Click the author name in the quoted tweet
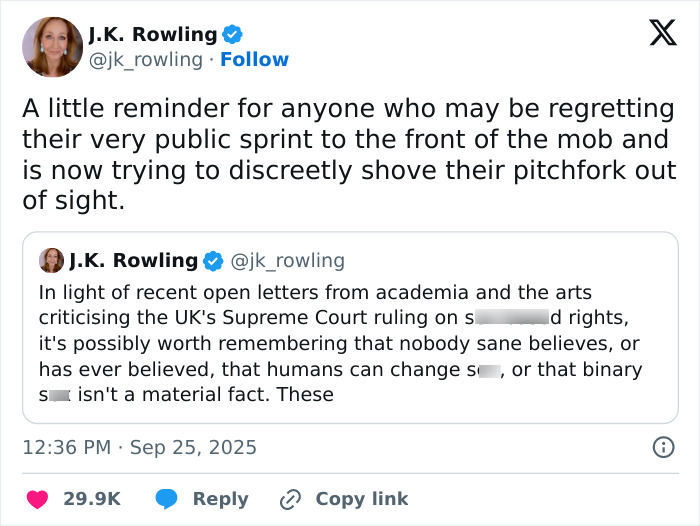This screenshot has width=700, height=526. [x=134, y=261]
